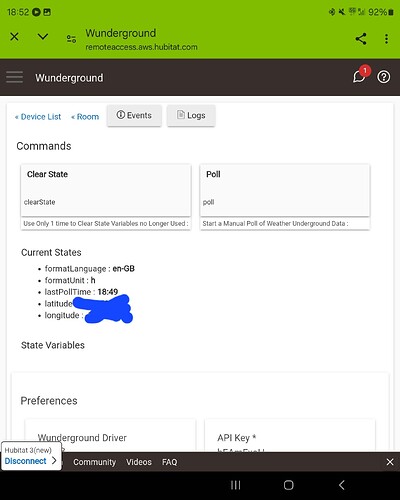Tap the Android home button
This screenshot has height=500, width=400.
click(x=288, y=485)
